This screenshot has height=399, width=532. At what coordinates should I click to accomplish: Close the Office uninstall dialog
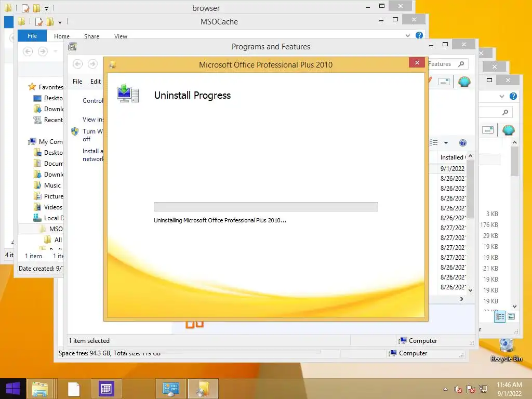[417, 63]
